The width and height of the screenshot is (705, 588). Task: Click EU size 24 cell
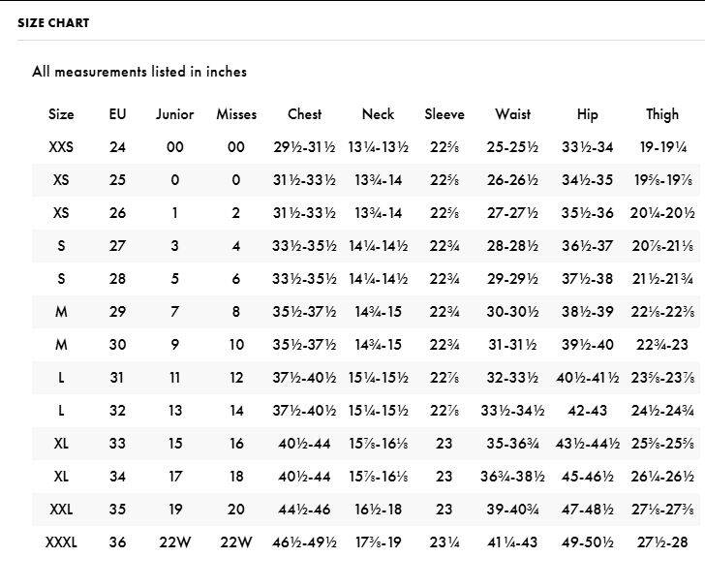pyautogui.click(x=117, y=147)
